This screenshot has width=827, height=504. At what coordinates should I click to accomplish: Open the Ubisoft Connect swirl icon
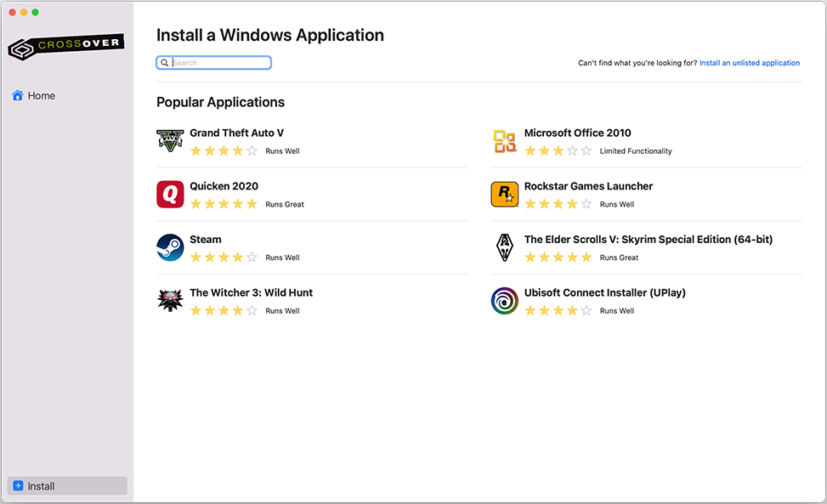(x=505, y=301)
